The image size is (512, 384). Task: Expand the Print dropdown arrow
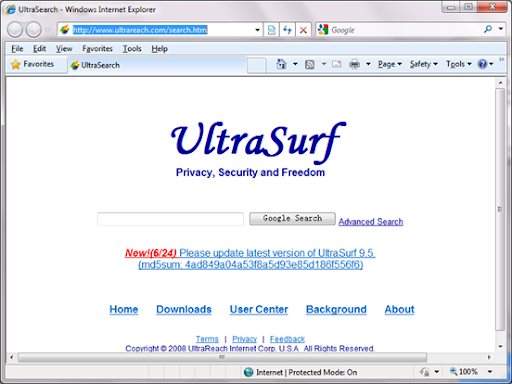368,64
